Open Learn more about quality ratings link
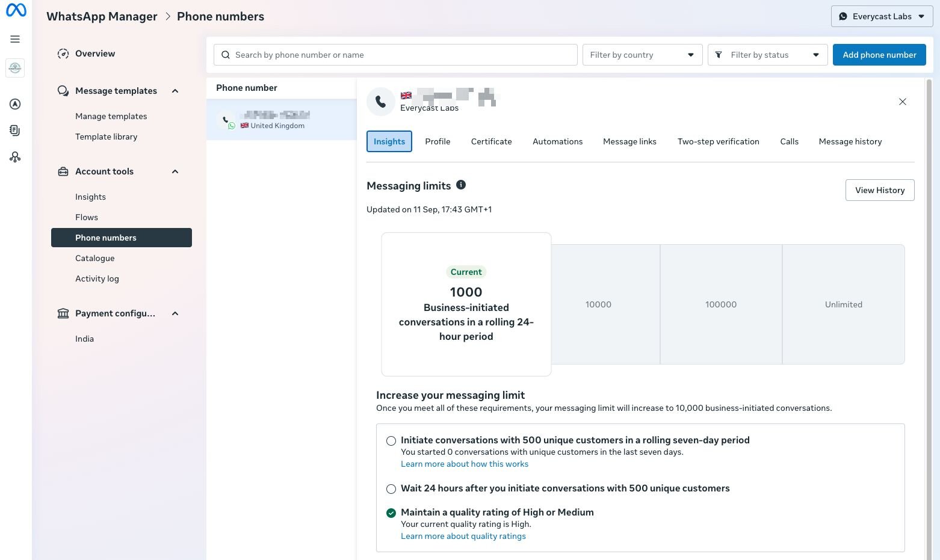This screenshot has height=560, width=940. [x=463, y=536]
